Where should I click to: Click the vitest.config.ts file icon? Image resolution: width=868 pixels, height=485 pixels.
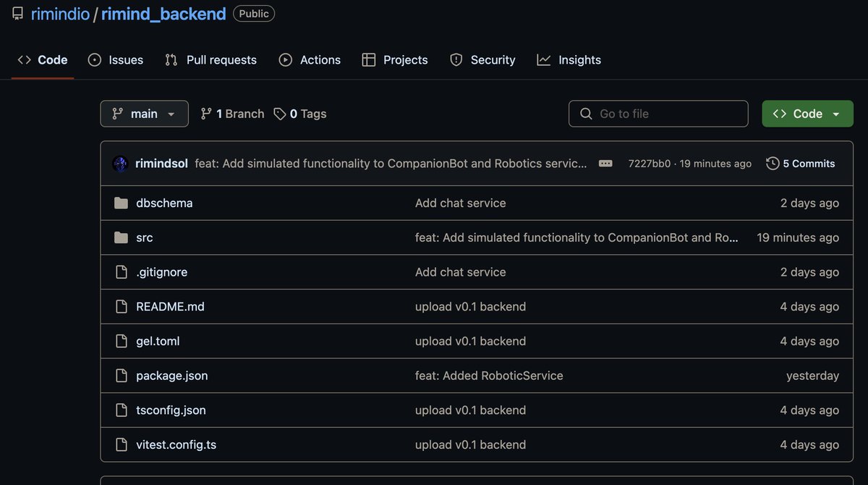click(x=121, y=444)
